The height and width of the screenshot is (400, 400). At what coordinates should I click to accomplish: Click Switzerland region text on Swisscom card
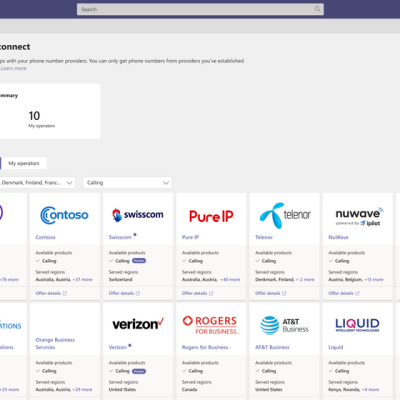[x=120, y=280]
